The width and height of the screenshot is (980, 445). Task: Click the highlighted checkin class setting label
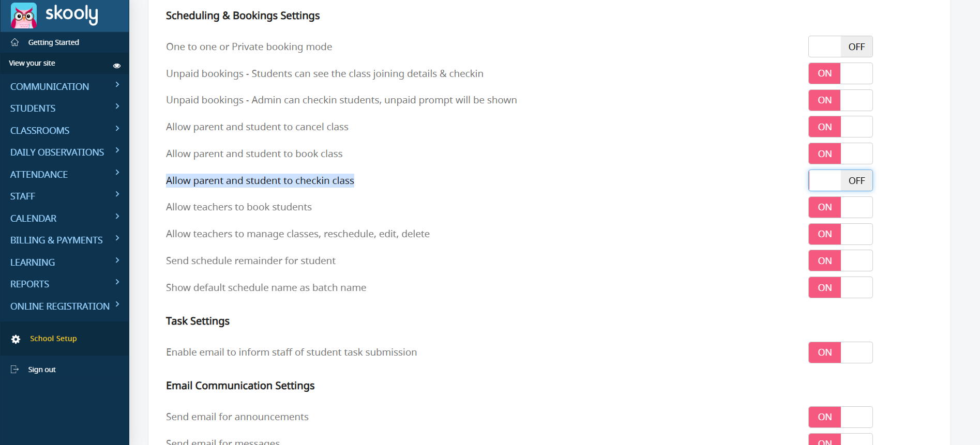(260, 180)
